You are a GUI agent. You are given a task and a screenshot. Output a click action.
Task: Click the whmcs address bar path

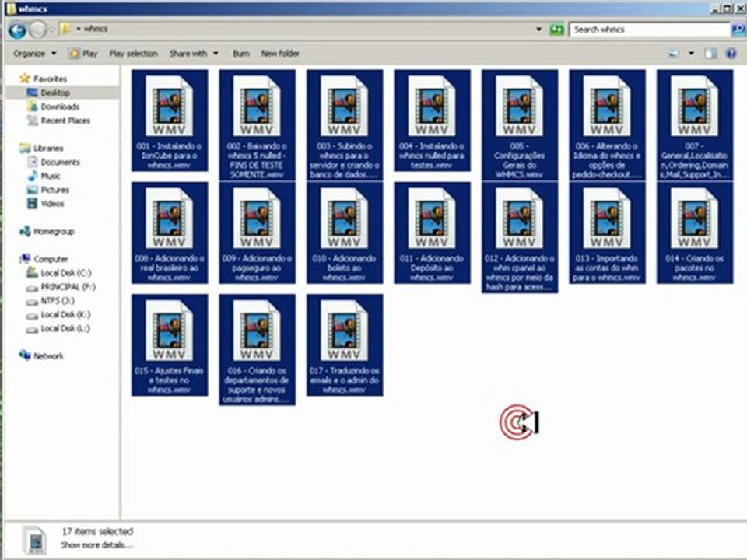96,29
